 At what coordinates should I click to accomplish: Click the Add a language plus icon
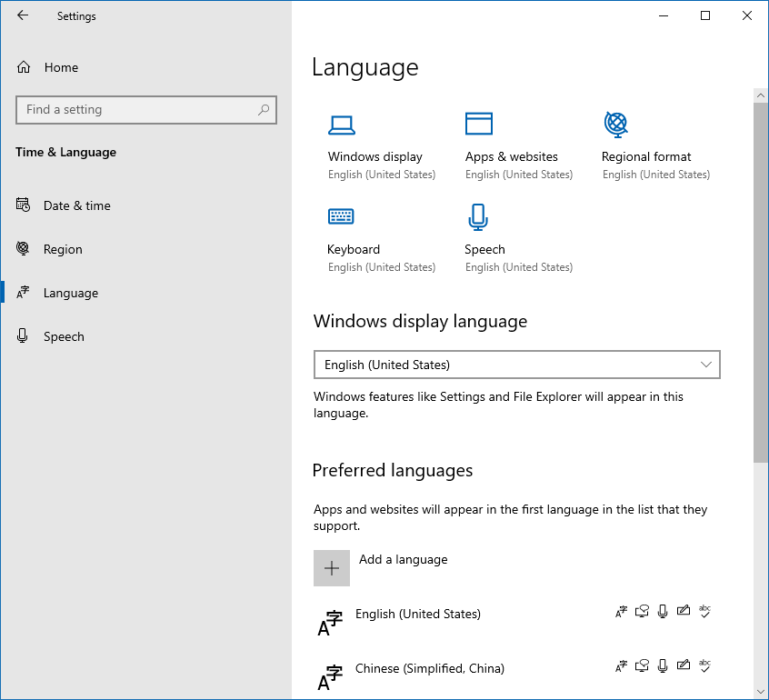pyautogui.click(x=332, y=567)
